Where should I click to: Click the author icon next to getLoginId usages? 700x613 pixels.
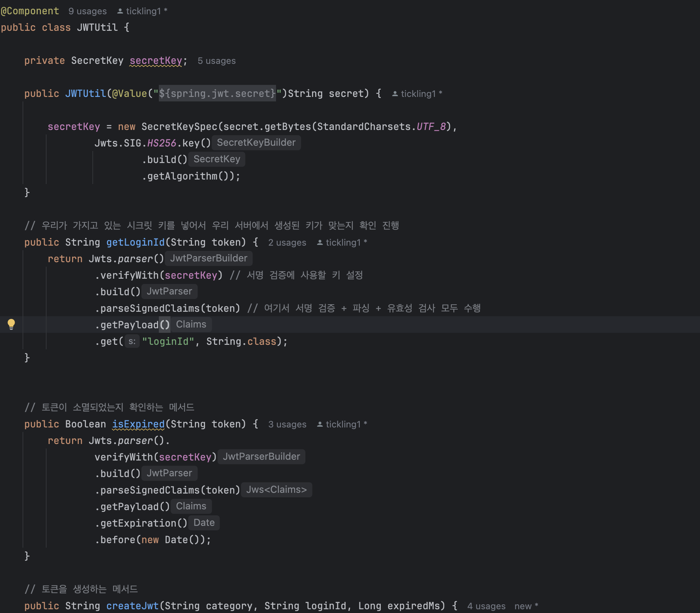(x=320, y=243)
